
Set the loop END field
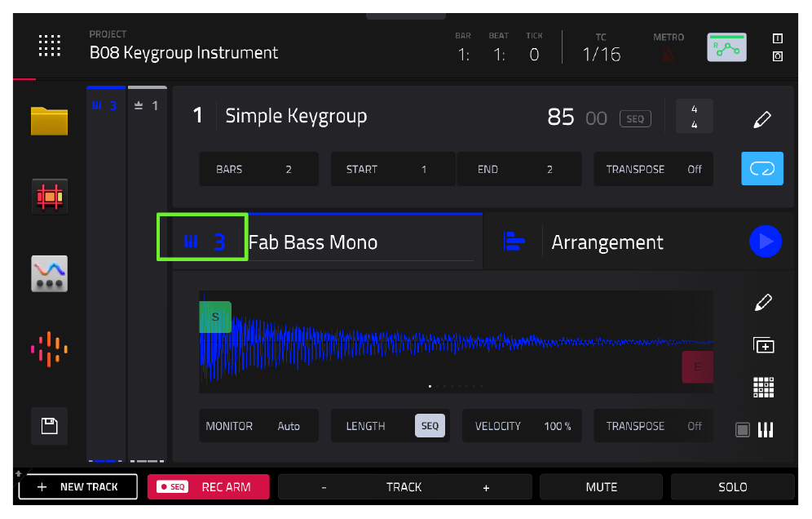519,169
